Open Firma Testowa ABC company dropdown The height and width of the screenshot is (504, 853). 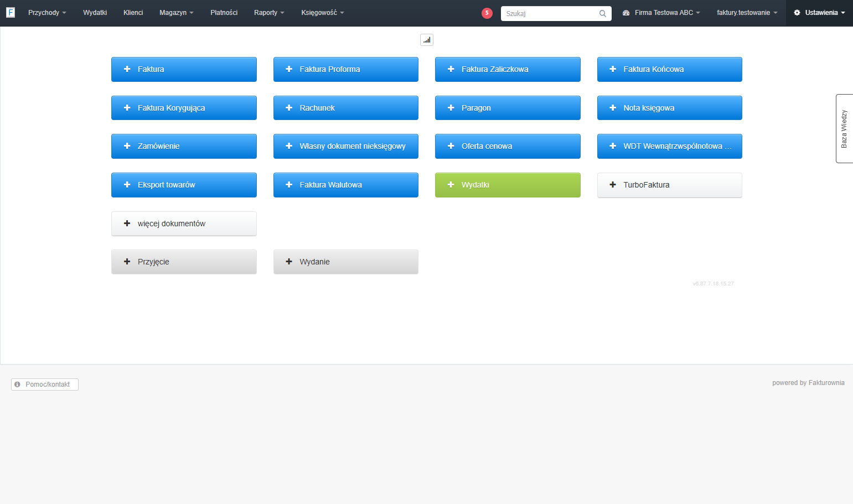661,13
